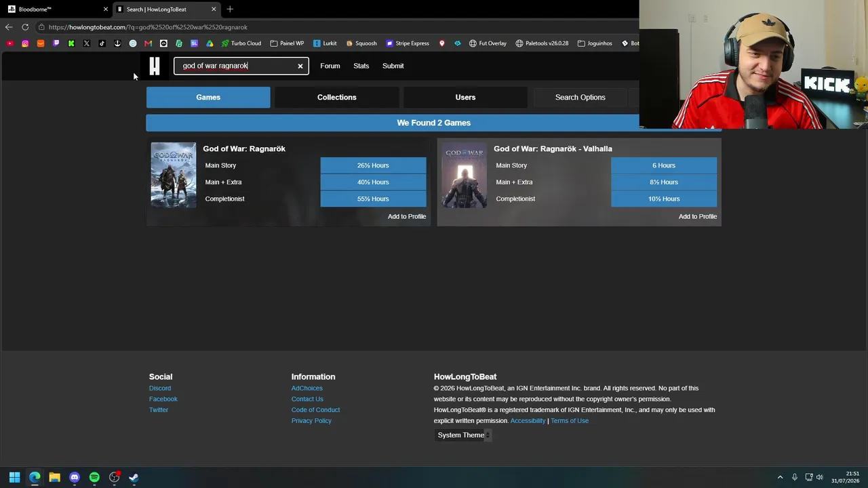Open the Lurkit bookmark

coord(325,43)
